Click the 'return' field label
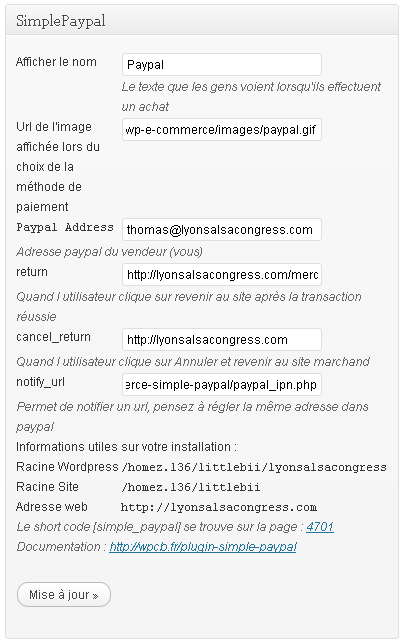Screen dimensions: 404x644 pos(32,272)
